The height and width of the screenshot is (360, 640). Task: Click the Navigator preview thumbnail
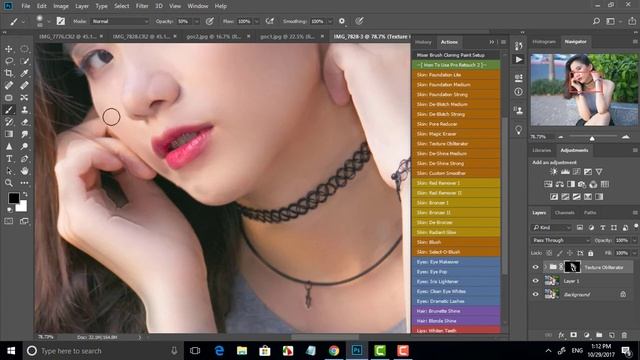(584, 89)
